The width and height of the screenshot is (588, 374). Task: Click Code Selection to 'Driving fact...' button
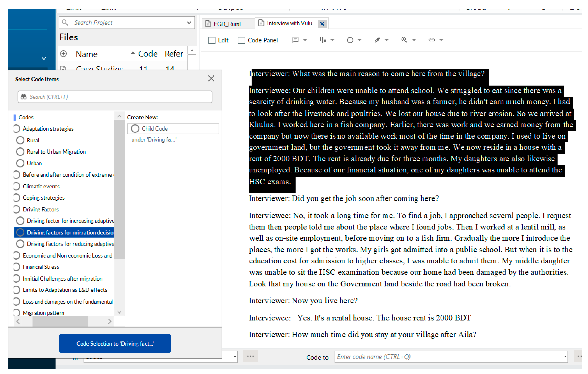[115, 344]
